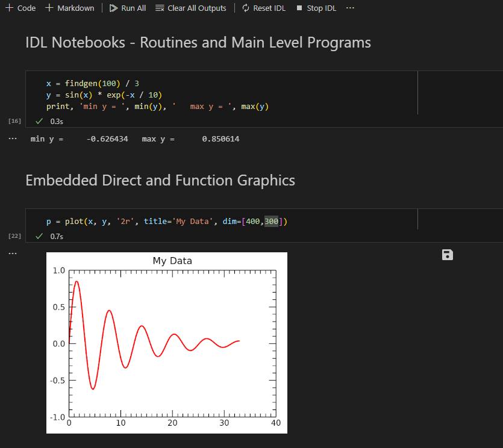Screen dimensions: 503x448
Task: Click the green checkmark of cell 16
Action: coord(39,121)
